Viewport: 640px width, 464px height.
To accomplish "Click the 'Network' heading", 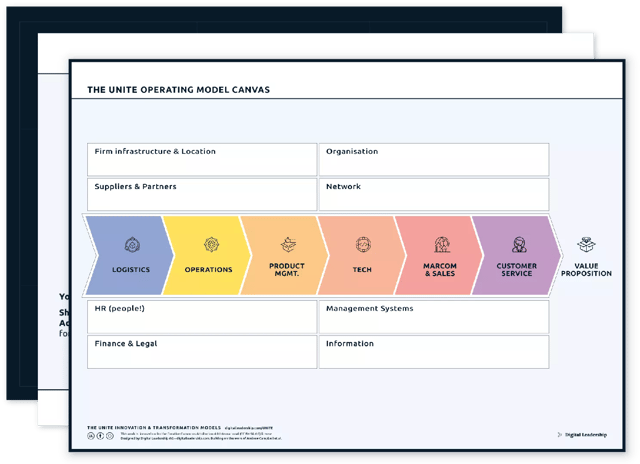I will coord(343,186).
